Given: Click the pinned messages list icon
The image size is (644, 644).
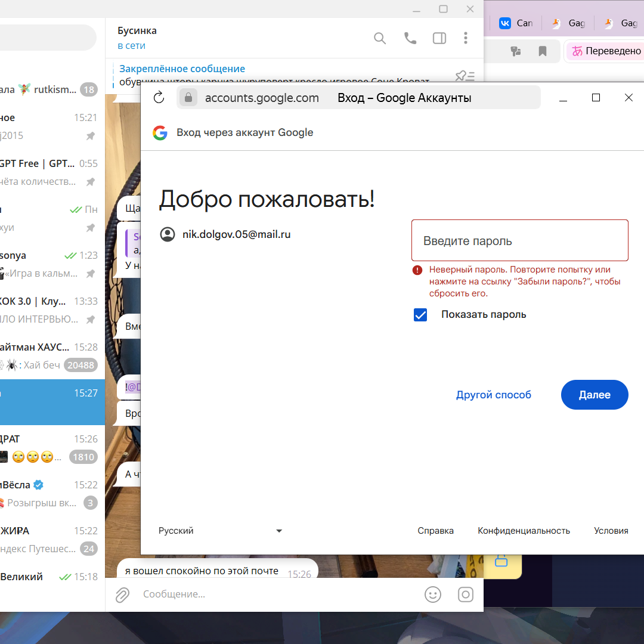Looking at the screenshot, I should click(465, 76).
